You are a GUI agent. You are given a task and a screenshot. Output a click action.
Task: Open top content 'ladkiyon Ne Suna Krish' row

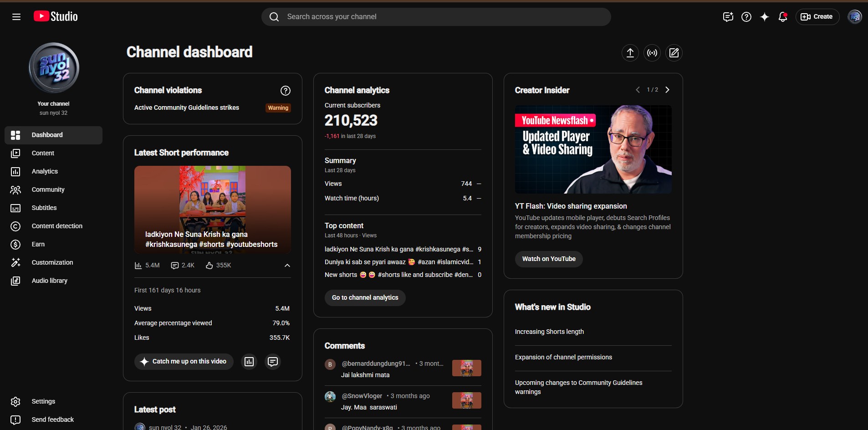403,249
